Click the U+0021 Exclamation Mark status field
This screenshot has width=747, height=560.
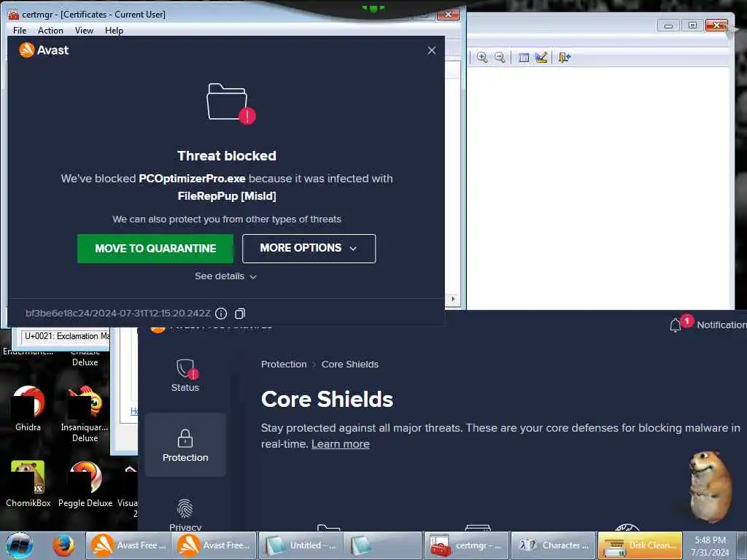(x=66, y=336)
